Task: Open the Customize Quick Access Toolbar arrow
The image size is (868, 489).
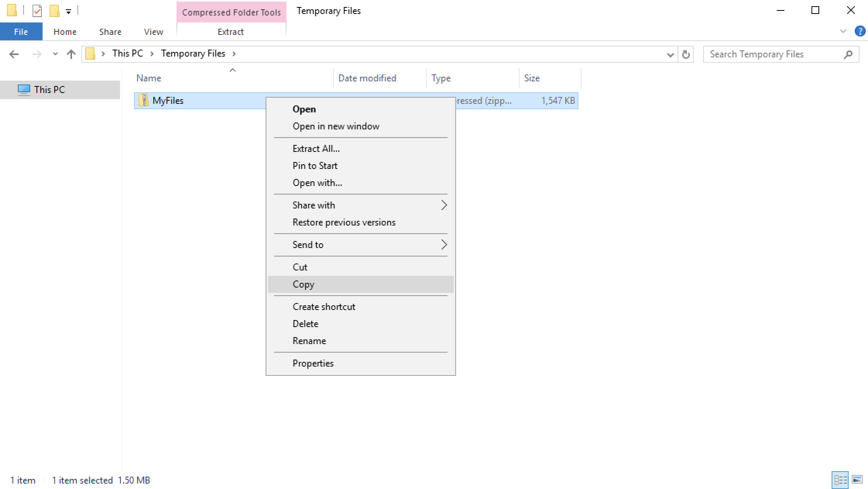Action: 69,12
